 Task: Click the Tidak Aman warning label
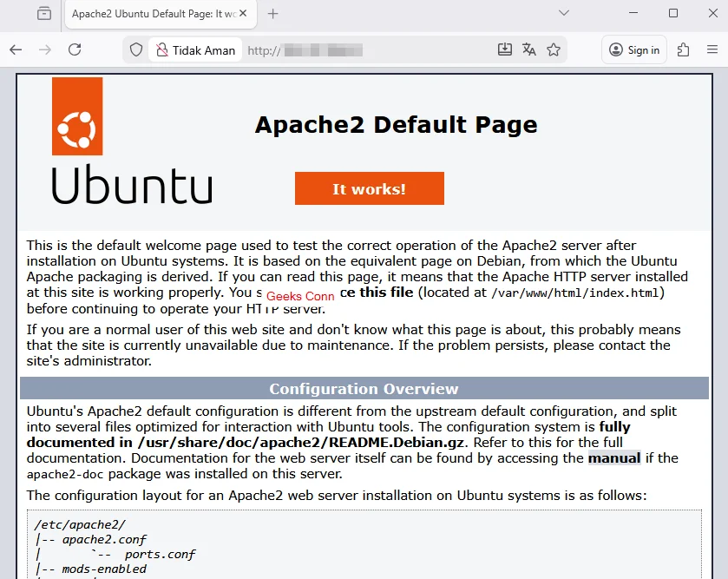point(204,49)
